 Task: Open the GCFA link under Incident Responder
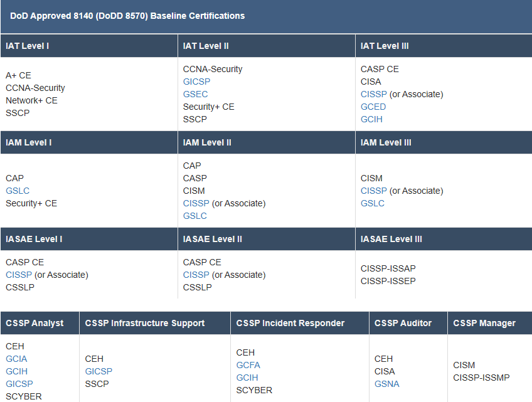pos(248,366)
